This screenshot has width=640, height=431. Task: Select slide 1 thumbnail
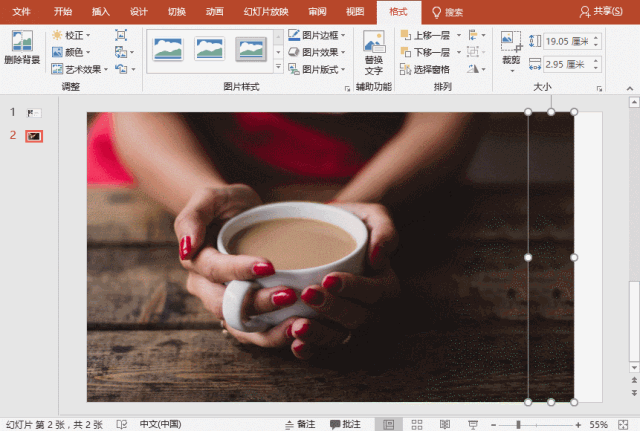click(34, 113)
